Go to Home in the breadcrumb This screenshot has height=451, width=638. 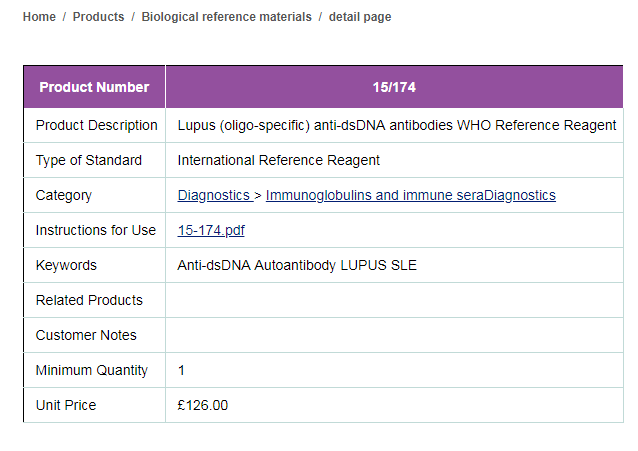(39, 17)
